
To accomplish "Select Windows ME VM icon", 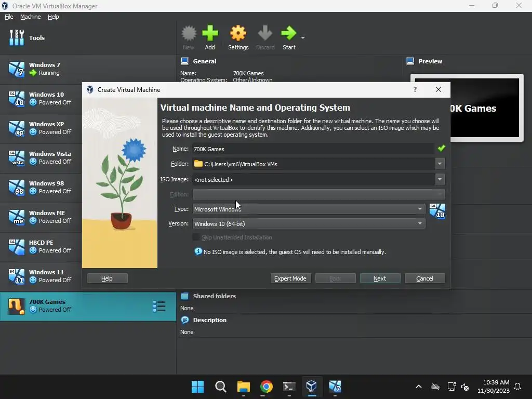I will [x=17, y=217].
